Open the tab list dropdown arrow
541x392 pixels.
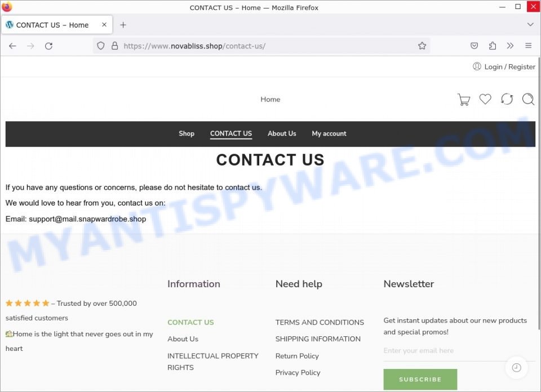(x=530, y=25)
